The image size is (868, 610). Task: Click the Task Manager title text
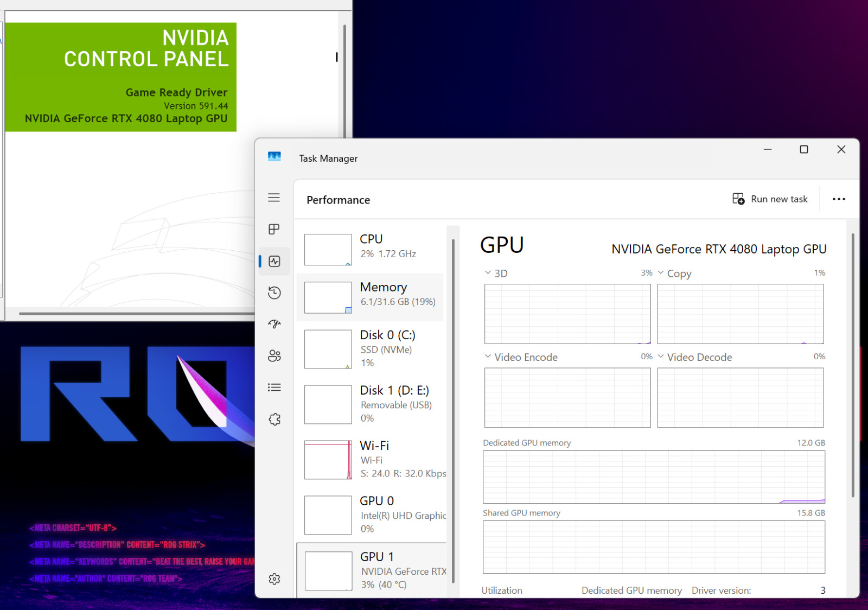(x=328, y=158)
